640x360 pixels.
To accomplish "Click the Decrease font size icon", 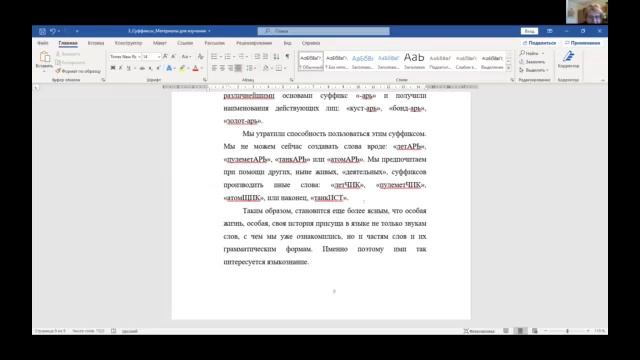I will click(173, 56).
